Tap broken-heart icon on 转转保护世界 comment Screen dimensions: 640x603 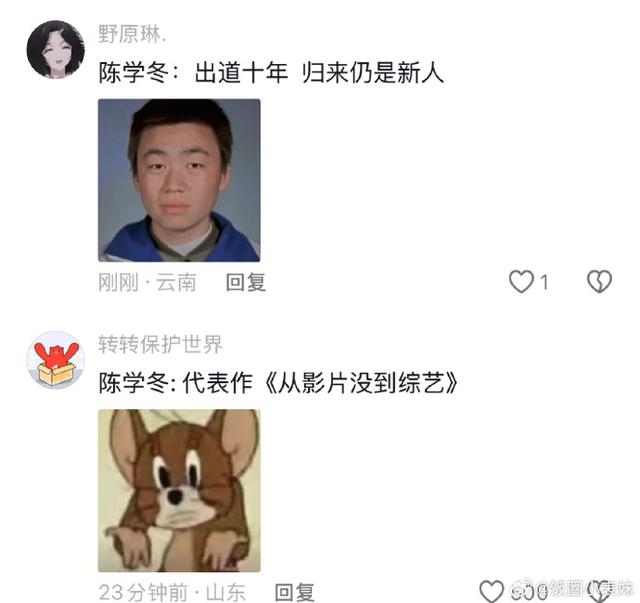pos(599,591)
